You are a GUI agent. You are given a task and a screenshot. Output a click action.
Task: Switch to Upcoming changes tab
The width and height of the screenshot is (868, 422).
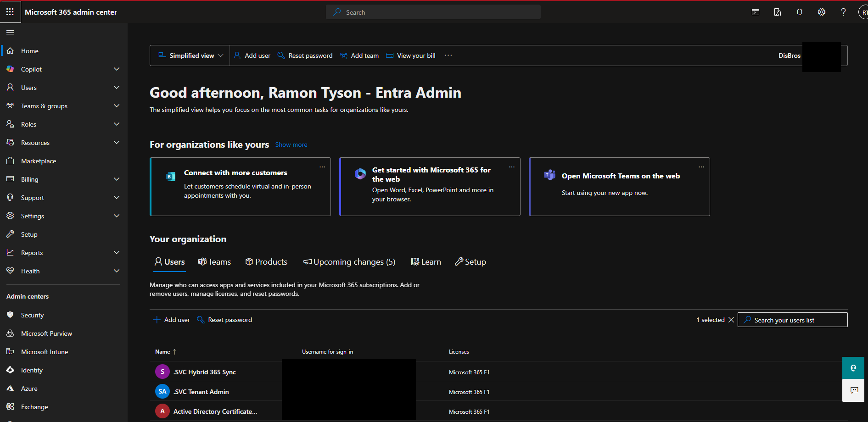[x=349, y=262]
